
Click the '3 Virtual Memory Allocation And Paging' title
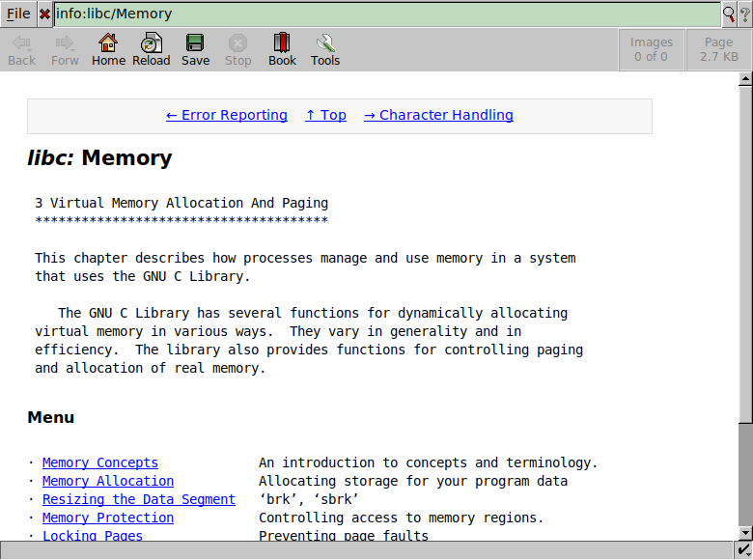[181, 203]
